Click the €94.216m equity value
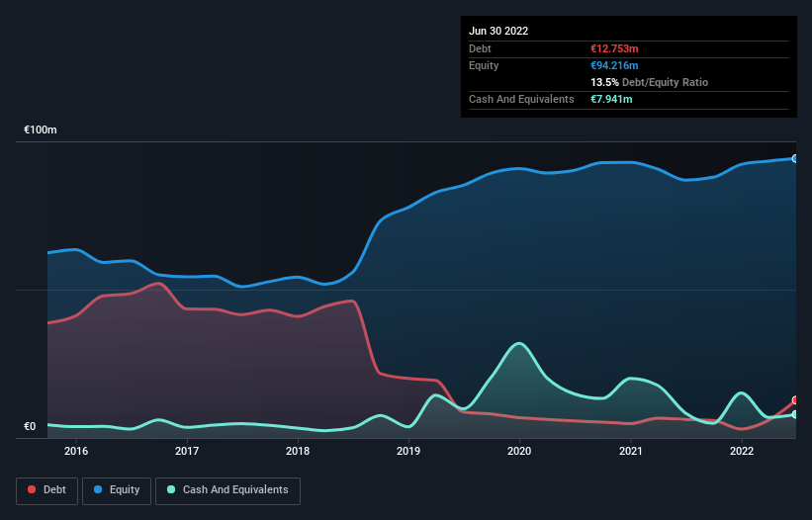 614,65
